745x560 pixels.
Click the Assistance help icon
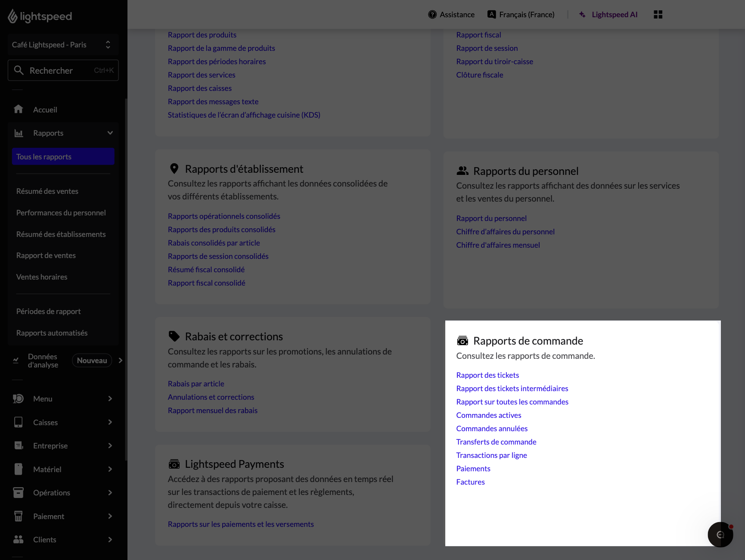432,14
